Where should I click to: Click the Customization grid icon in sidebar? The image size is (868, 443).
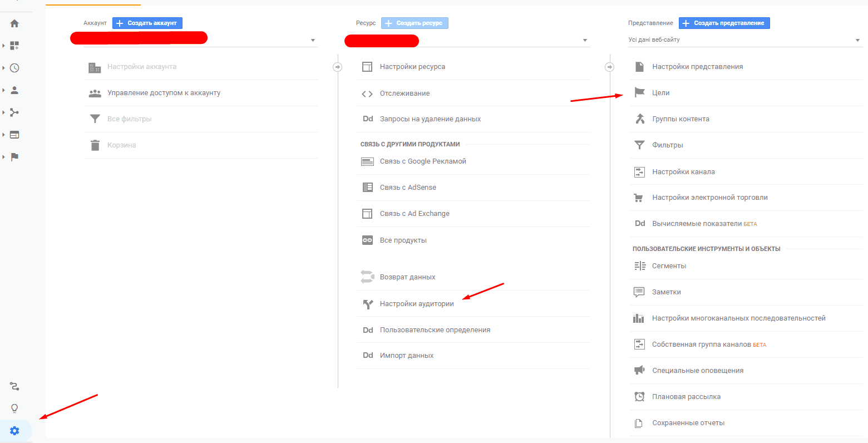coord(15,45)
